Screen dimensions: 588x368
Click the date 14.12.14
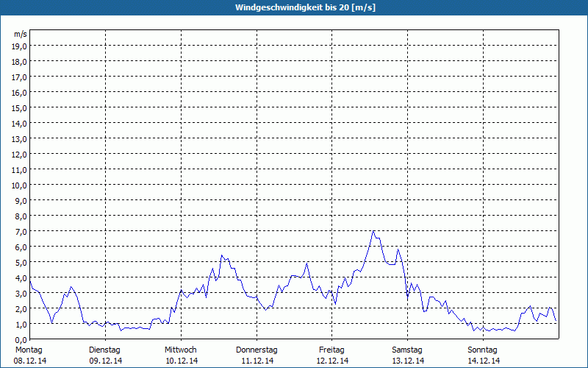coord(484,361)
